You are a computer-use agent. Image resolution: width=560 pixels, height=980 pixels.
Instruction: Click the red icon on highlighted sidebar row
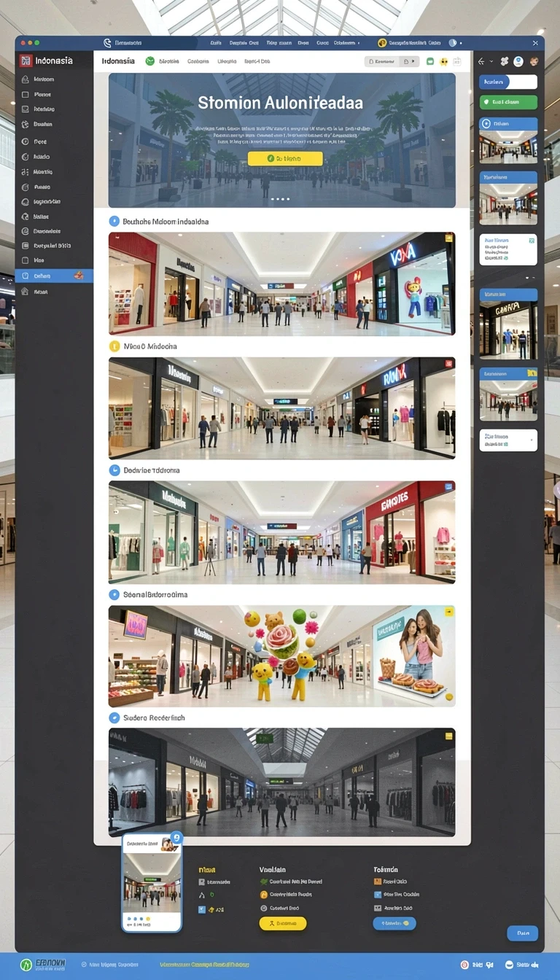click(79, 276)
